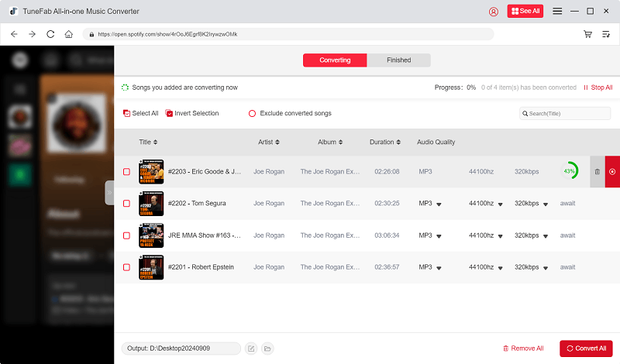Screen dimensions: 620x364
Task: Tick the #2201 Robert Epstein checkbox
Action: click(x=126, y=267)
